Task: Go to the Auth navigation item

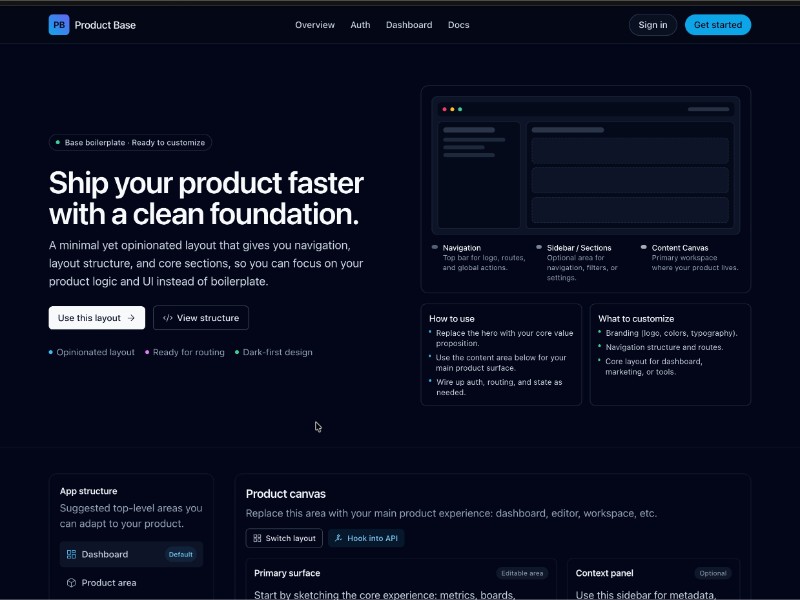Action: pyautogui.click(x=360, y=25)
